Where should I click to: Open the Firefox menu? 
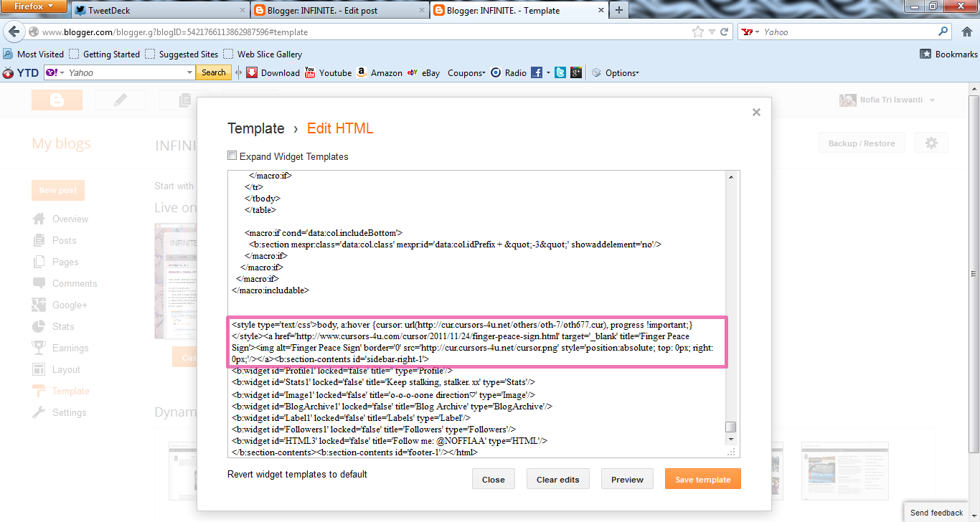(x=34, y=6)
